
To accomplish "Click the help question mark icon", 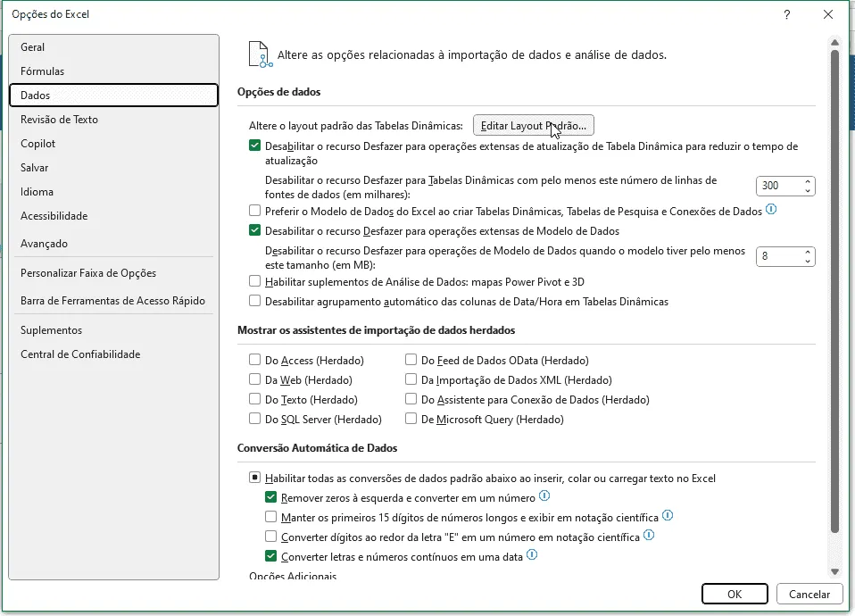I will tap(787, 15).
